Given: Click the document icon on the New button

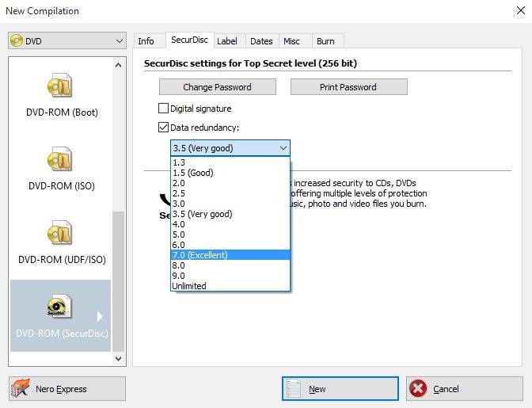Looking at the screenshot, I should click(x=294, y=389).
